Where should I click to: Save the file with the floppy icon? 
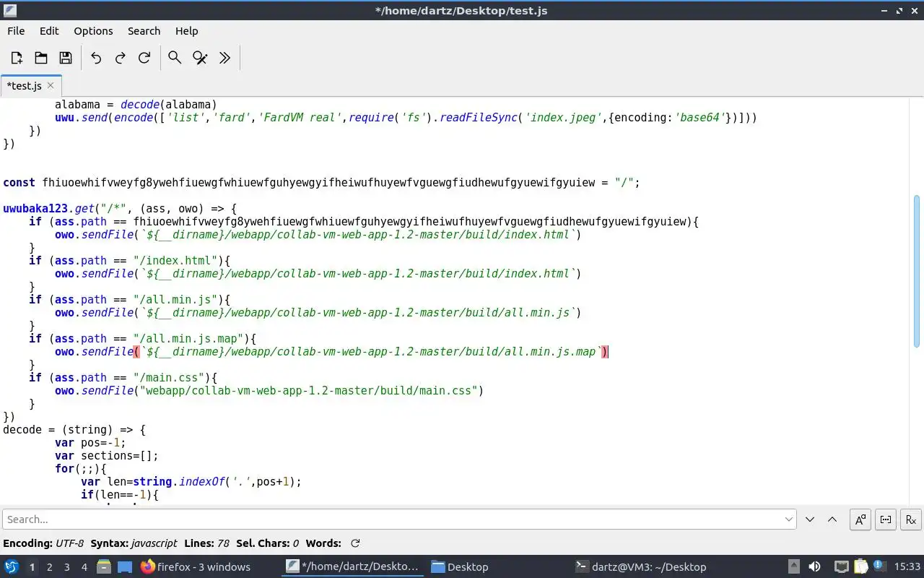click(66, 58)
